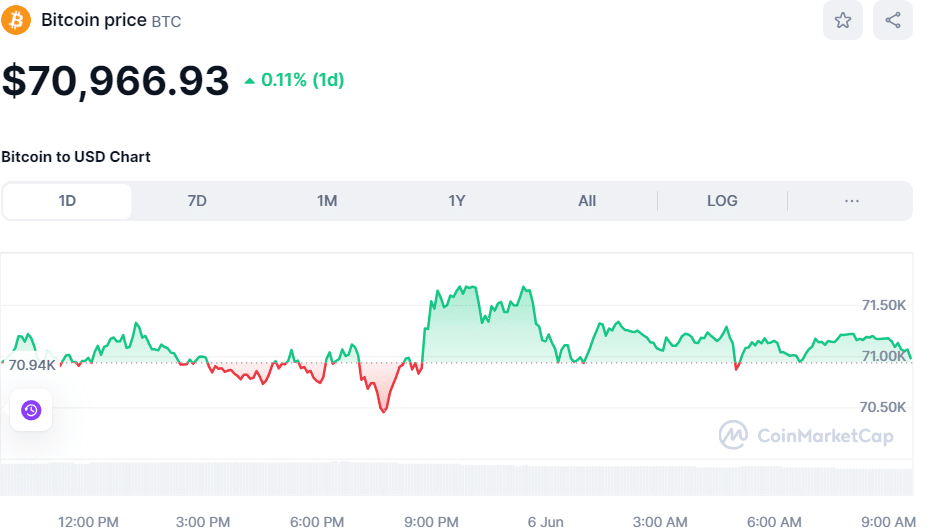Click the 6 Jun date marker
This screenshot has width=930, height=532.
[546, 521]
